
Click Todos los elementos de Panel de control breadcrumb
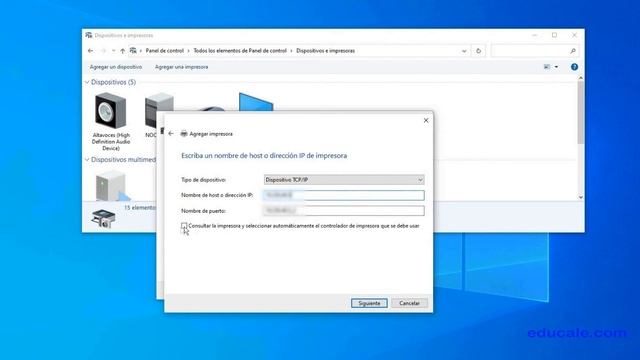click(x=240, y=51)
